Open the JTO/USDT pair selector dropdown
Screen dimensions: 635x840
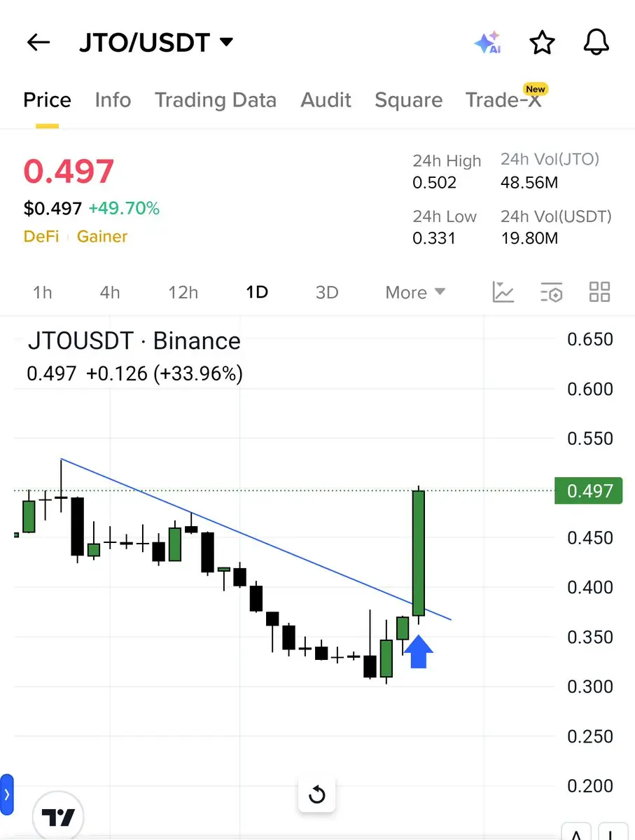tap(156, 42)
